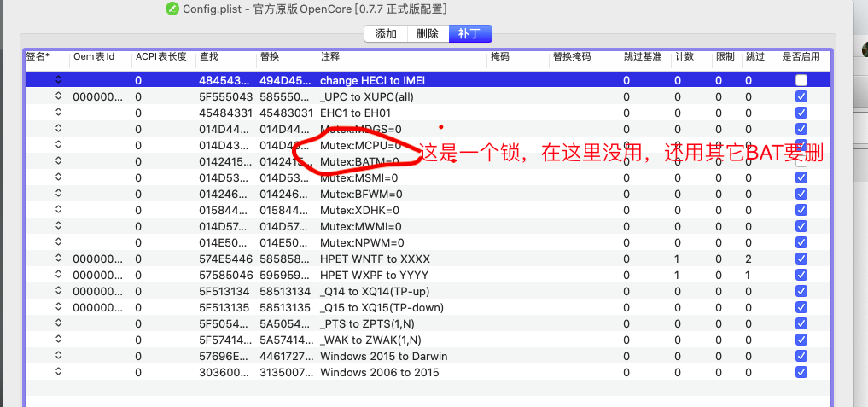Open signature selector in Windows 2006 to 2015 row
Image resolution: width=868 pixels, height=407 pixels.
59,371
